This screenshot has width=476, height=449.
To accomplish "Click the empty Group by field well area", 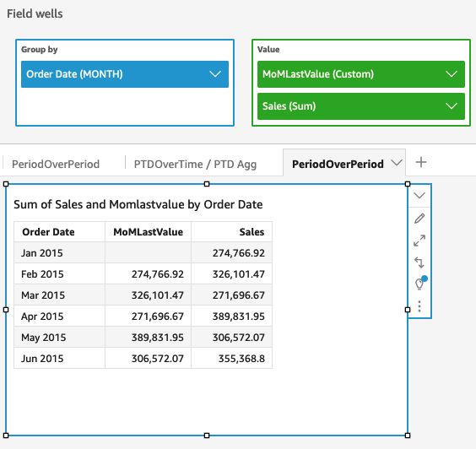I will (x=125, y=106).
